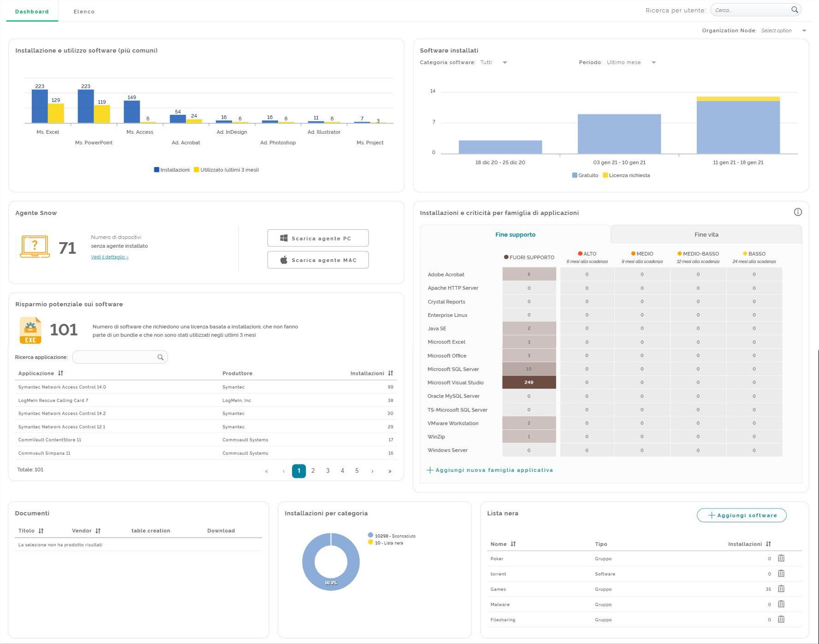Go to page 3 of savings table
Viewport: 819px width, 644px height.
click(328, 471)
